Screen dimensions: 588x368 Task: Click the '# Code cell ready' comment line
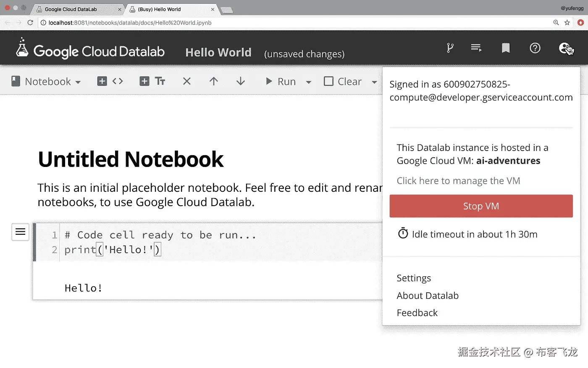160,235
